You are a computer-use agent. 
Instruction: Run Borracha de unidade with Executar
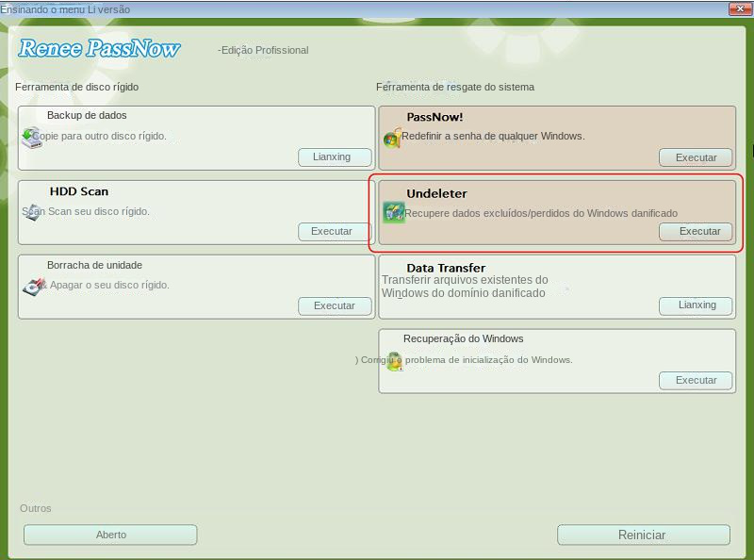click(x=335, y=306)
